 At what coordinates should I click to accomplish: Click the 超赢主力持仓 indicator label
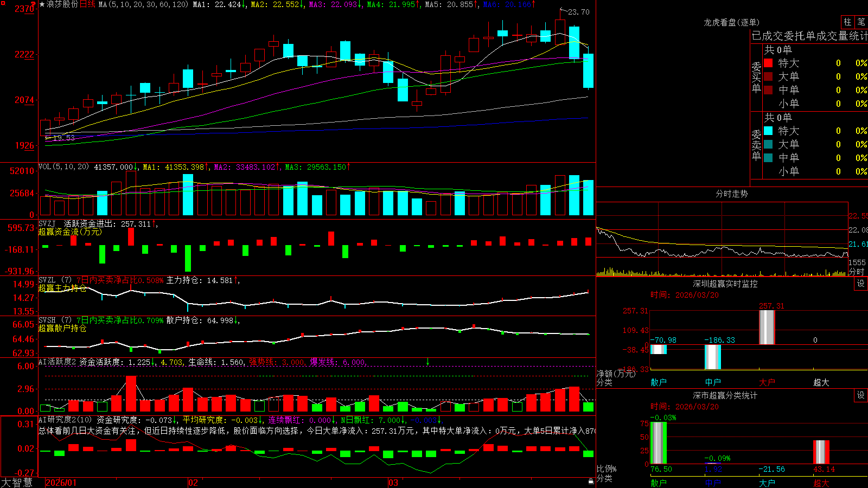tap(62, 288)
